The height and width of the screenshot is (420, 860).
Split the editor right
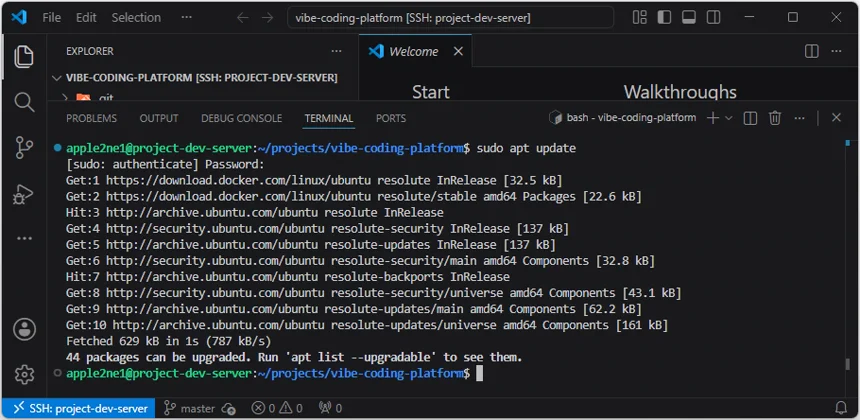point(812,51)
